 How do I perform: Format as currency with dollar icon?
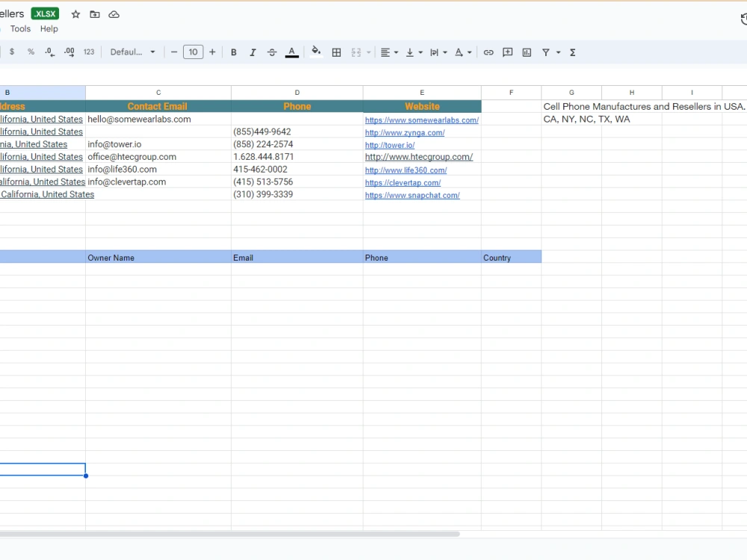[x=12, y=52]
